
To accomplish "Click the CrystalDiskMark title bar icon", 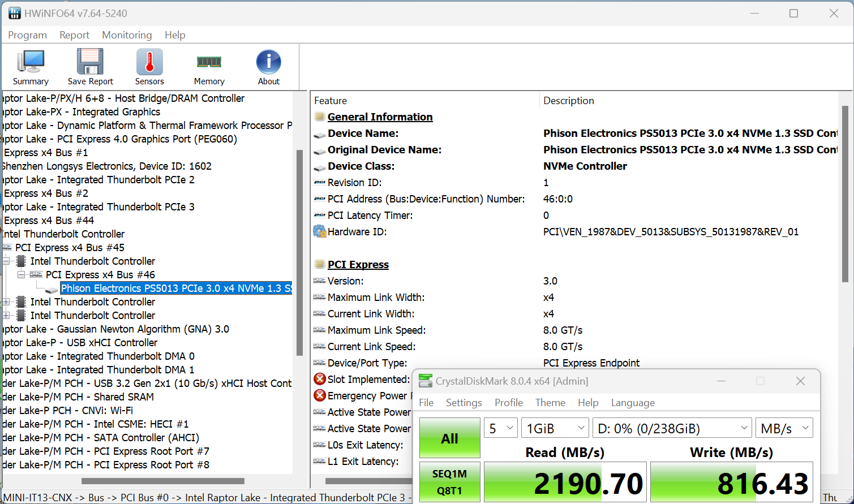I will click(x=426, y=381).
